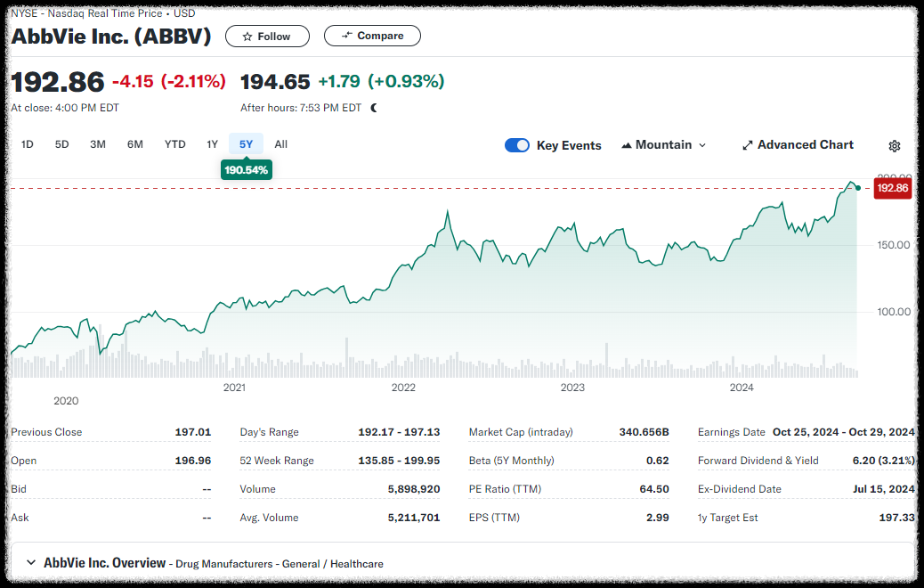Image resolution: width=924 pixels, height=588 pixels.
Task: Click the Open value 196.96
Action: click(x=192, y=461)
